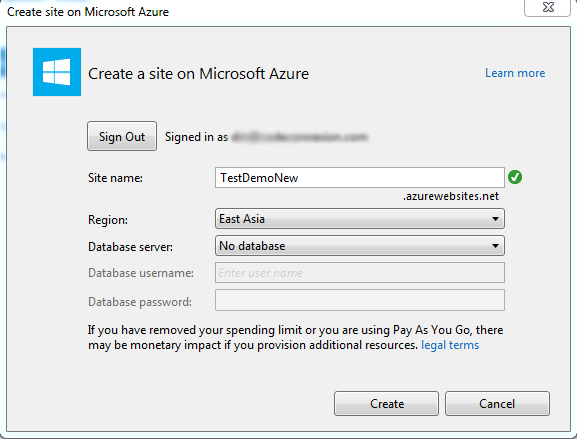Click the Windows Azure logo icon
Image resolution: width=577 pixels, height=439 pixels.
click(x=57, y=72)
